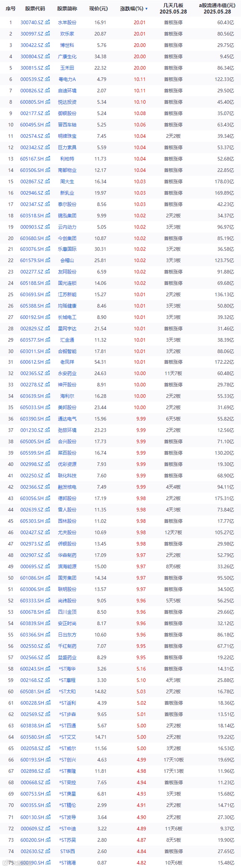Show chart icon for 600612.SH
Viewport: 241px width, 868px height.
click(47, 362)
